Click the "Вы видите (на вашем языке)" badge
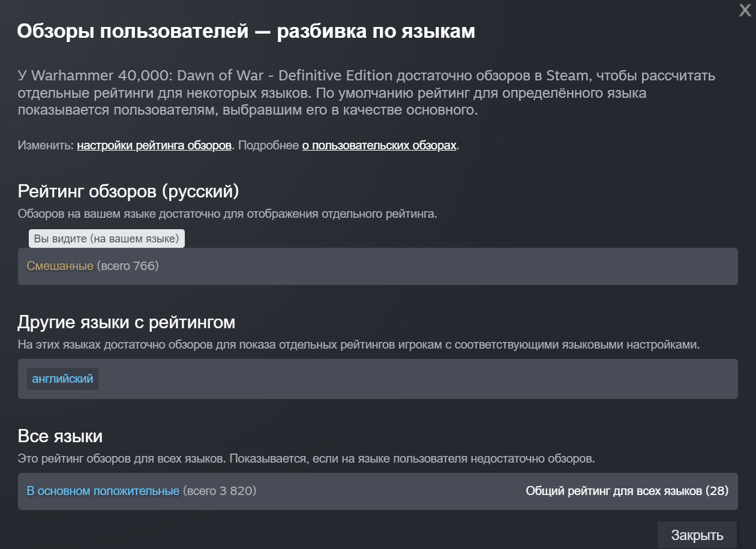The image size is (756, 549). [x=107, y=238]
